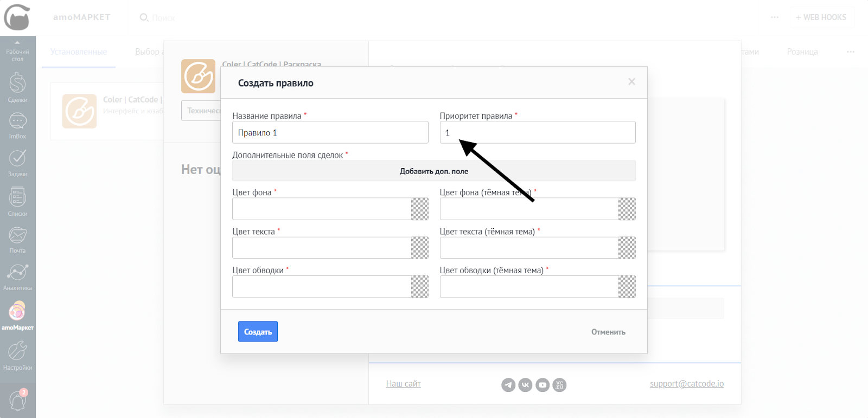The width and height of the screenshot is (868, 418).
Task: Switch to the Установленные tab
Action: (79, 52)
